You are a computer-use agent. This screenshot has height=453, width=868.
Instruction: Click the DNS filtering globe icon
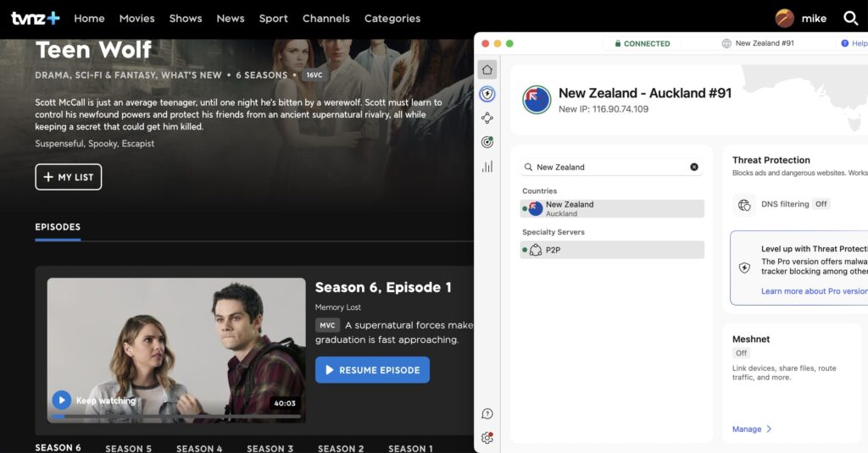pos(744,205)
